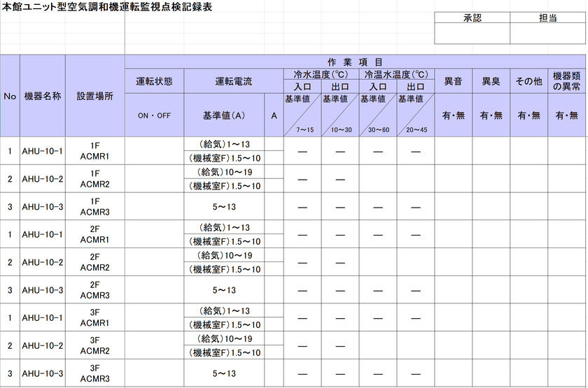Select the 承認 approval header cell
Viewport: 588px width, 388px height.
pyautogui.click(x=472, y=17)
